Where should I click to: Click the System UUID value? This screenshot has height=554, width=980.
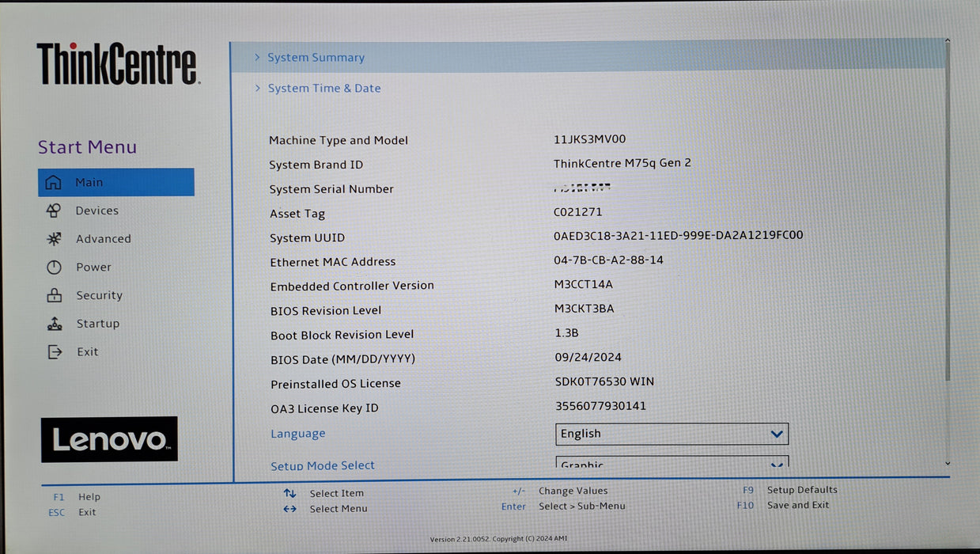tap(679, 235)
